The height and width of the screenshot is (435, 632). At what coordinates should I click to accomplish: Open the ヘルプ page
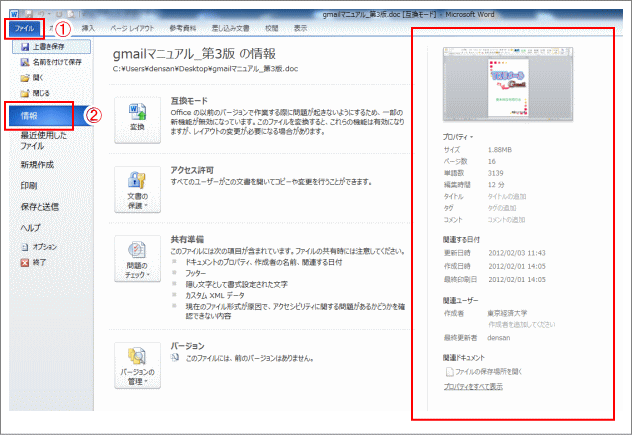pos(31,228)
